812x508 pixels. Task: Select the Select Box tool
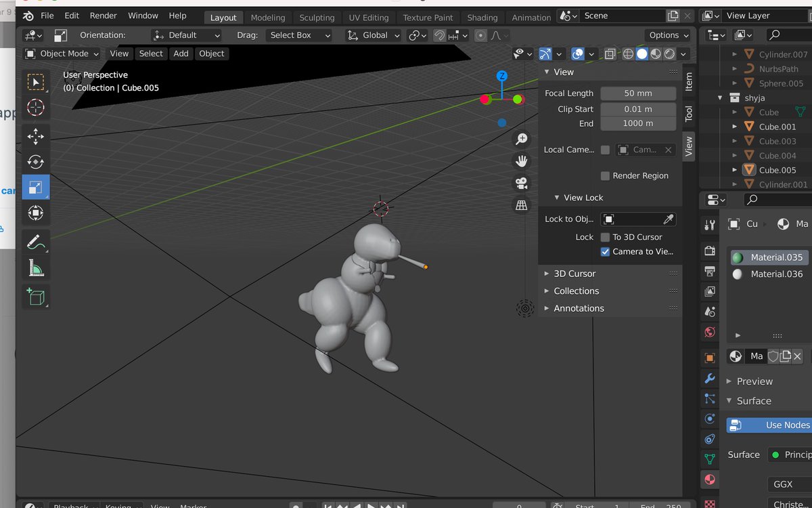point(35,82)
